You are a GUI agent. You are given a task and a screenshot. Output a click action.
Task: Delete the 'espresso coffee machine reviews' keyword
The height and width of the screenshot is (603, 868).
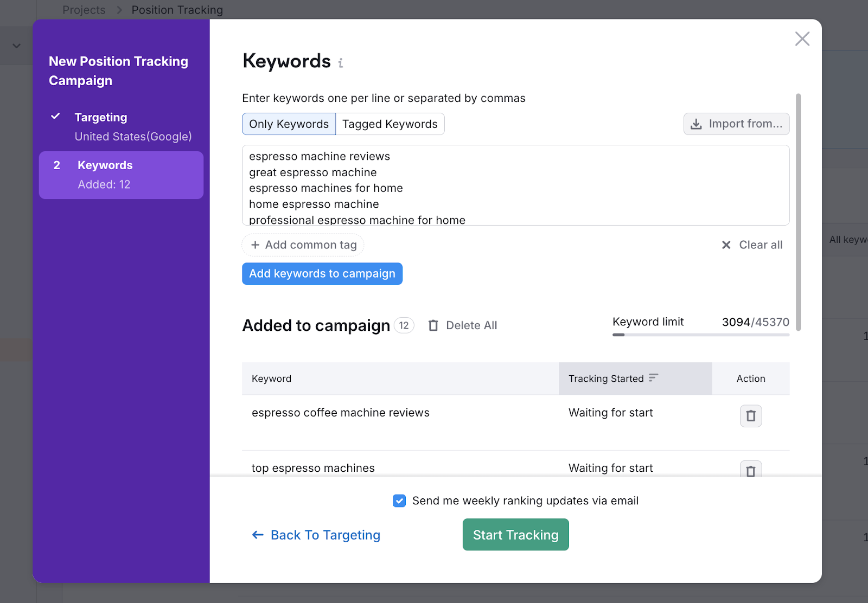(750, 416)
